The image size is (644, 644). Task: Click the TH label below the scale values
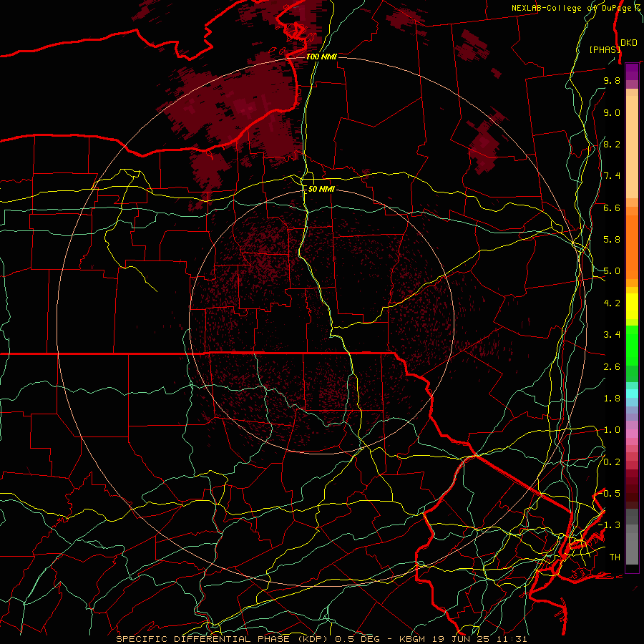[x=615, y=557]
